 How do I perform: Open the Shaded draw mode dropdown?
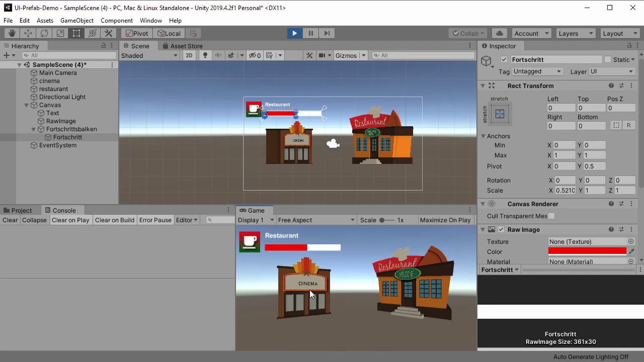[149, 55]
